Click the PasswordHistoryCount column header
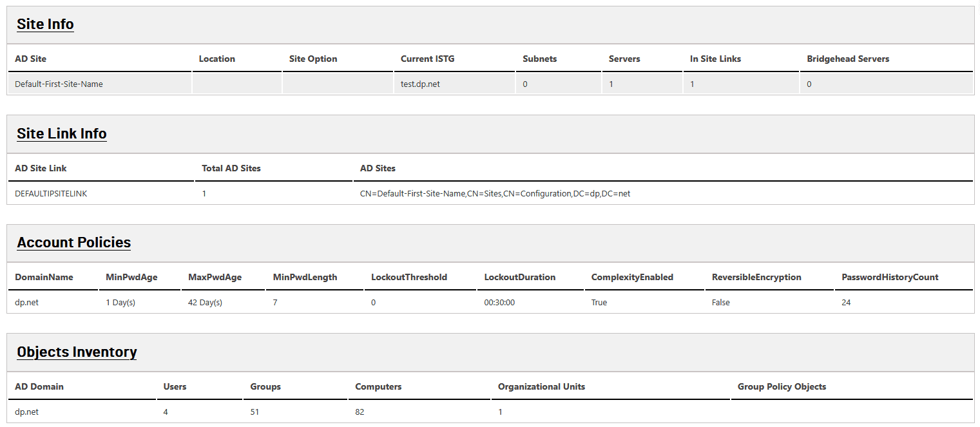 (890, 277)
